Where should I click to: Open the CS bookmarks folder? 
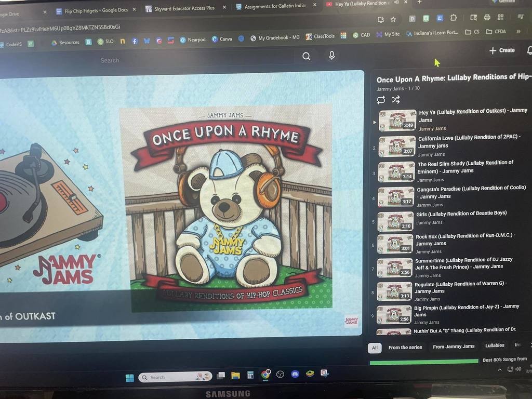(x=472, y=32)
